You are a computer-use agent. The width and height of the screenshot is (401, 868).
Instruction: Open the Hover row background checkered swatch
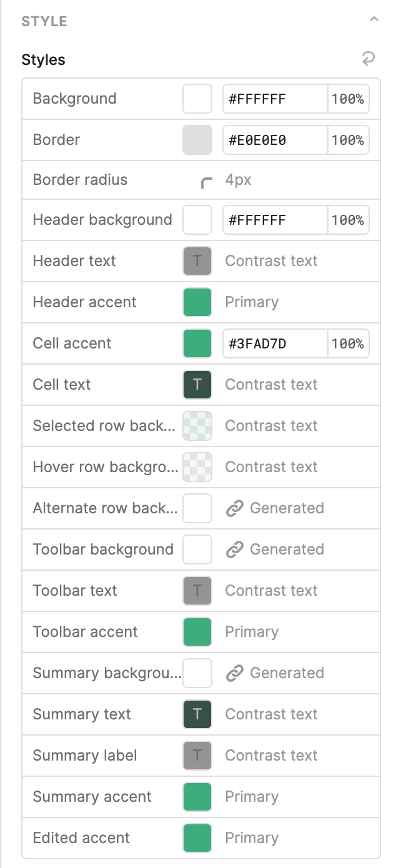pos(197,467)
